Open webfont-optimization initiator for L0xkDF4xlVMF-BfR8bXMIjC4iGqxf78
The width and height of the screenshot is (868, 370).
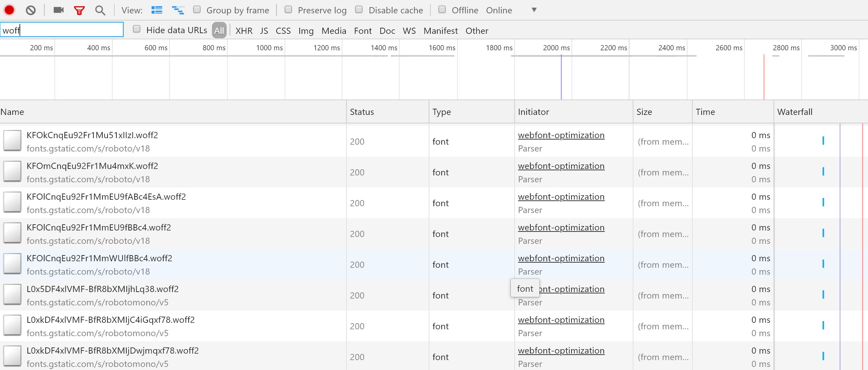coord(561,320)
